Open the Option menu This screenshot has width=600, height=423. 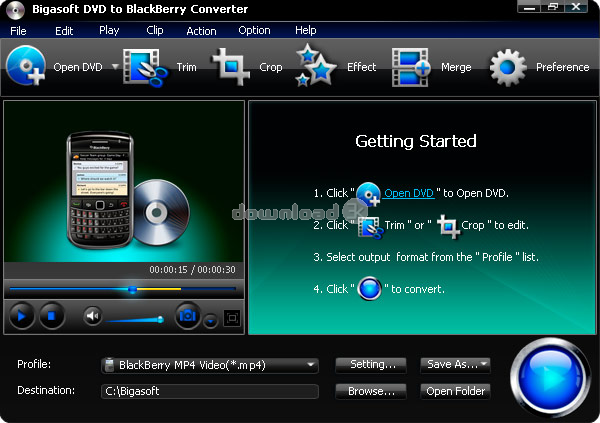pos(254,31)
